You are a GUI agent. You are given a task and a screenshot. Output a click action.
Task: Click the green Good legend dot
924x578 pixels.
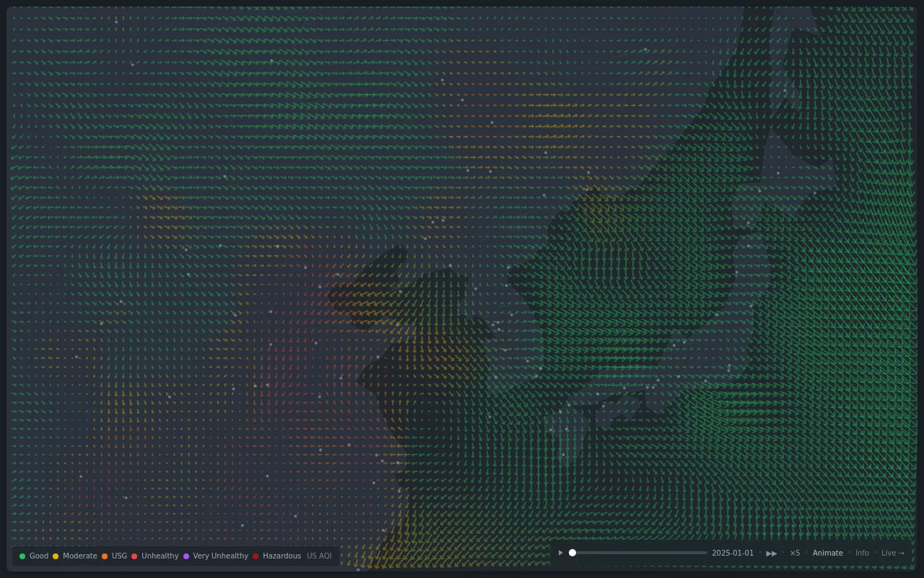[22, 556]
